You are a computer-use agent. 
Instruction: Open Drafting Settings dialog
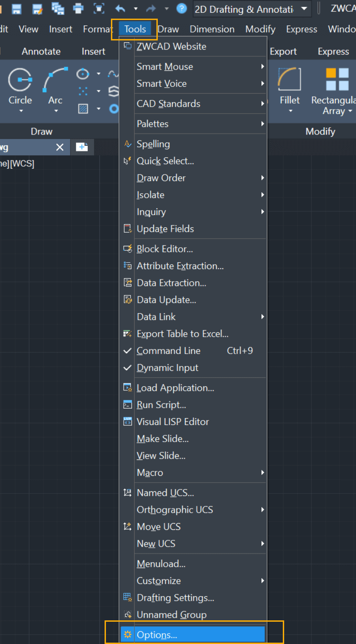tap(193, 598)
